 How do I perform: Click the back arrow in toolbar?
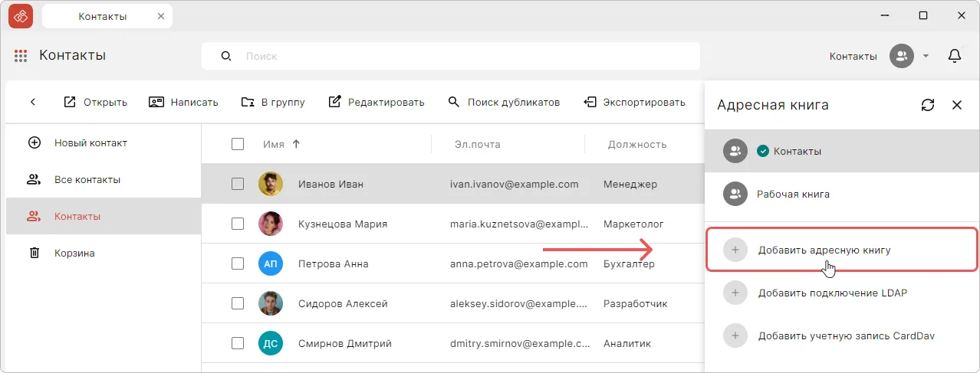pos(33,102)
